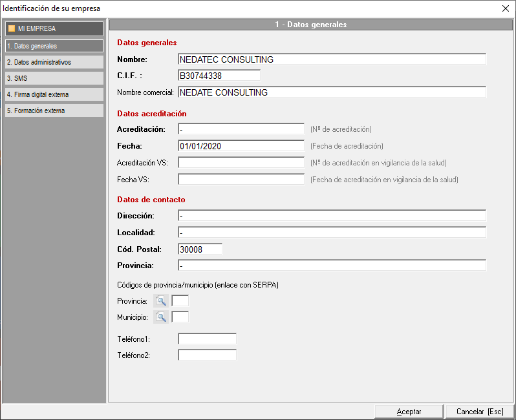Open the Datos generales section
This screenshot has height=420, width=516.
click(x=53, y=46)
